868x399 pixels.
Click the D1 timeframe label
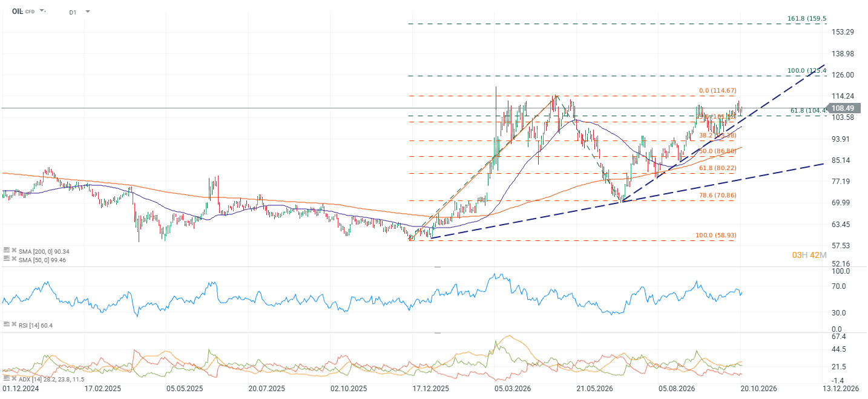pyautogui.click(x=73, y=12)
